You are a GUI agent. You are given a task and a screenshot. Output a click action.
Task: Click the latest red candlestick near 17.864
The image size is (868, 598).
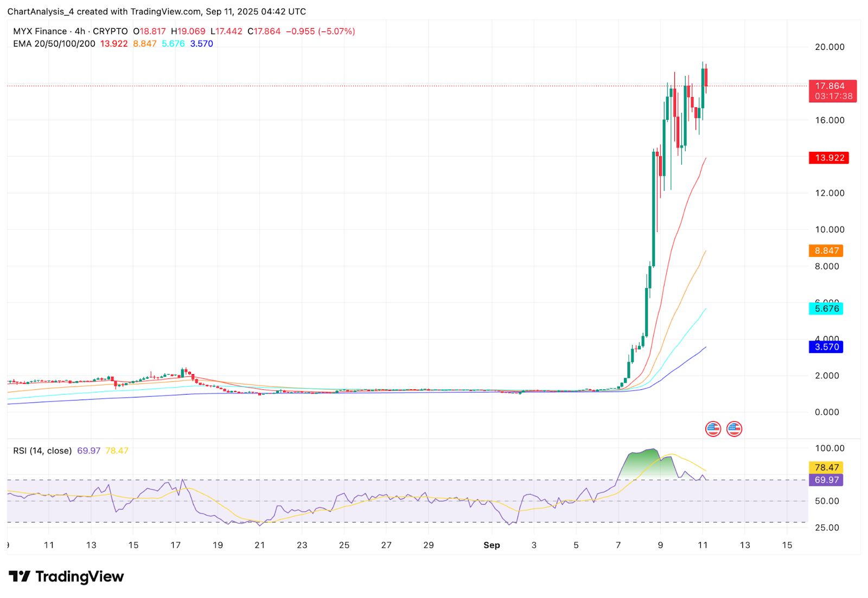(x=706, y=78)
